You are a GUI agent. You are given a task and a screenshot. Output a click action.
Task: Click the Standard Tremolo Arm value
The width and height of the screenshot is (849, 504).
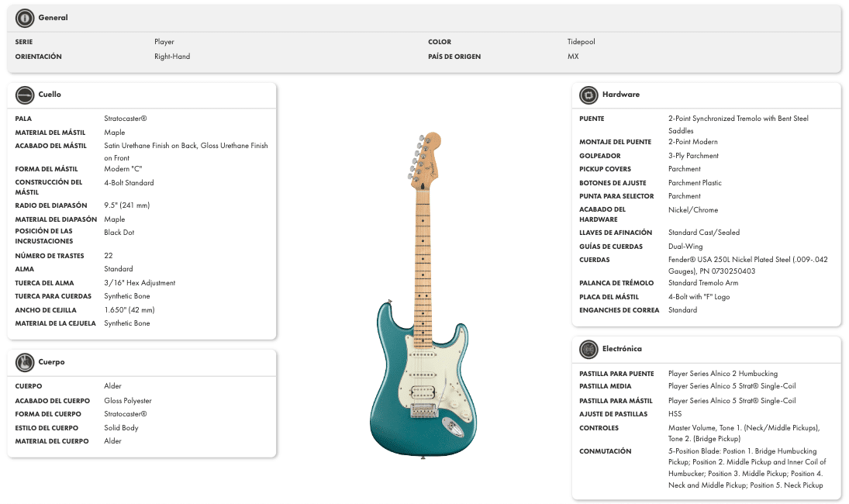(x=702, y=283)
